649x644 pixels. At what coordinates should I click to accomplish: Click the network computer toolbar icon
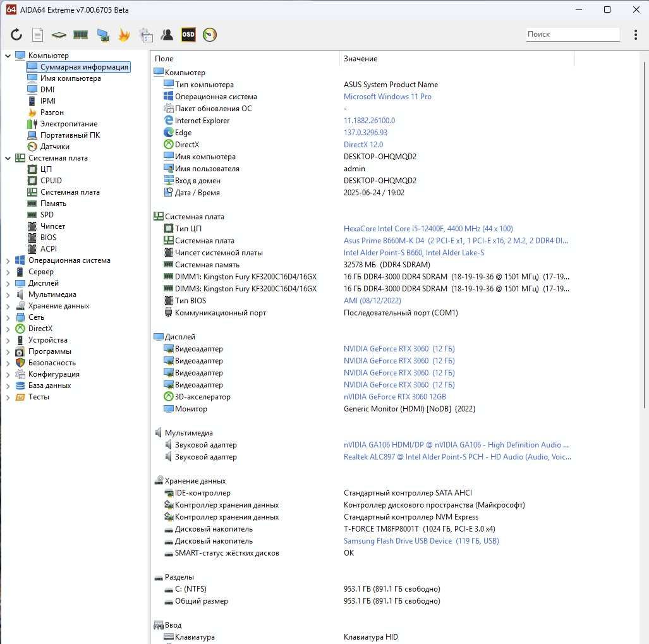tap(102, 35)
